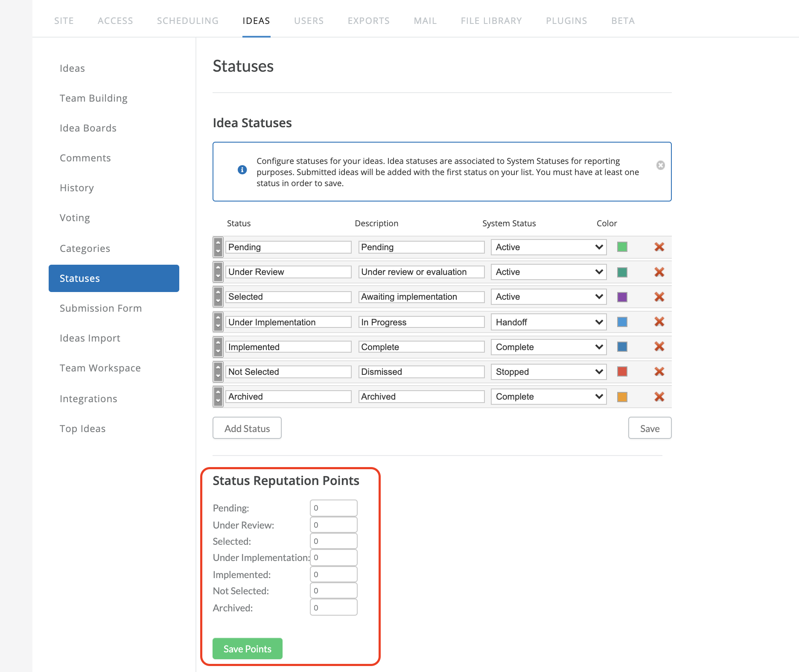The height and width of the screenshot is (672, 799).
Task: Open Submission Form in the sidebar
Action: (x=101, y=308)
